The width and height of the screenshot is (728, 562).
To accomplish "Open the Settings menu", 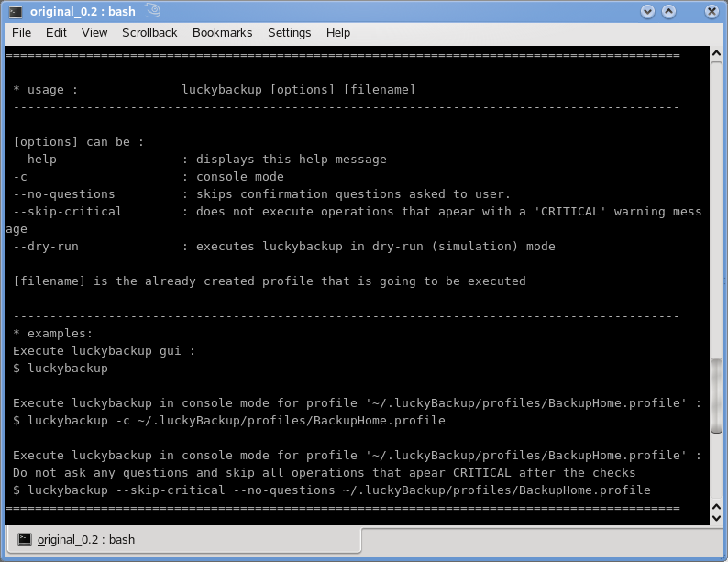I will [x=289, y=33].
